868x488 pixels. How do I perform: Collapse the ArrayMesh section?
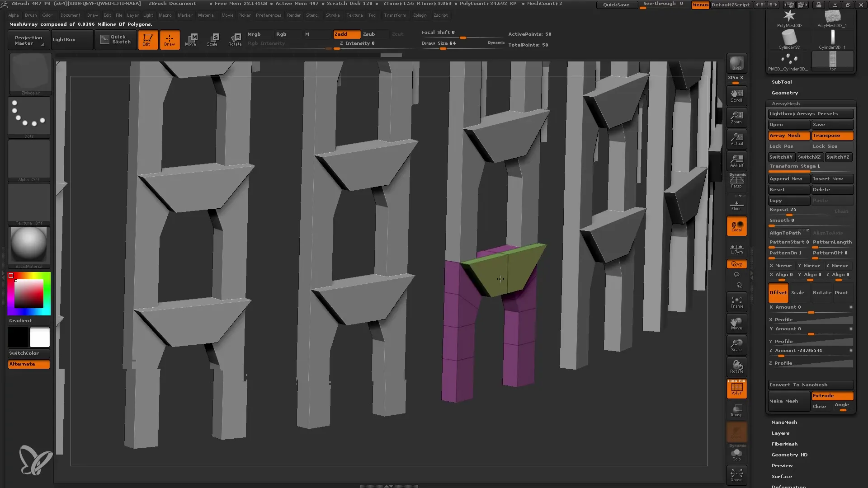pyautogui.click(x=786, y=104)
